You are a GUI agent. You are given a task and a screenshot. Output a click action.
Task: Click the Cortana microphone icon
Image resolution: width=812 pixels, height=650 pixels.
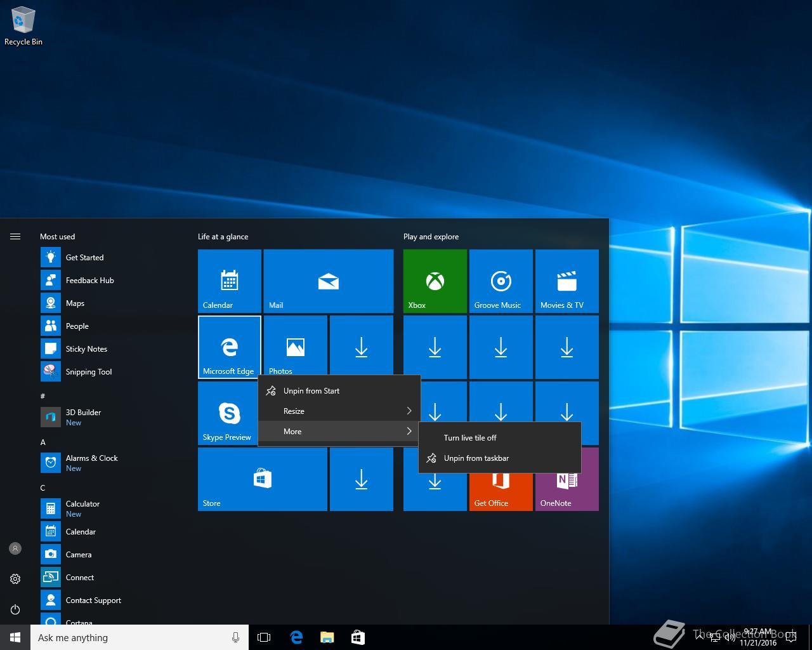(x=235, y=637)
